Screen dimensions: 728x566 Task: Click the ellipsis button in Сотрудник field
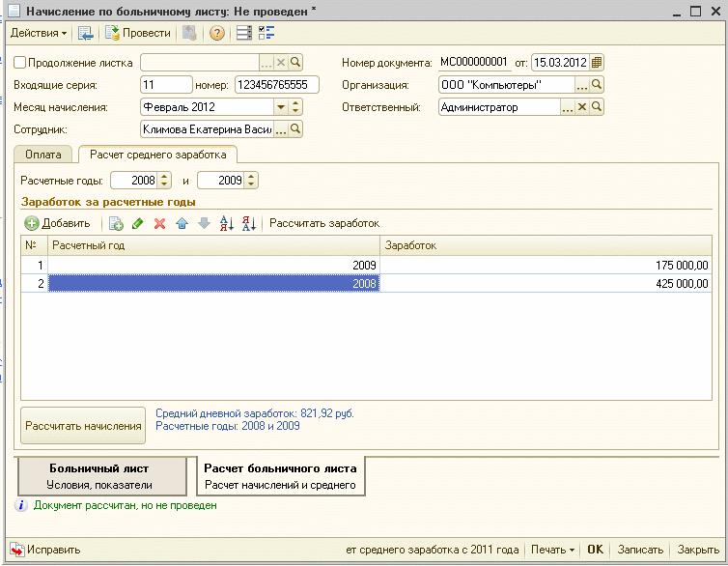[x=280, y=129]
